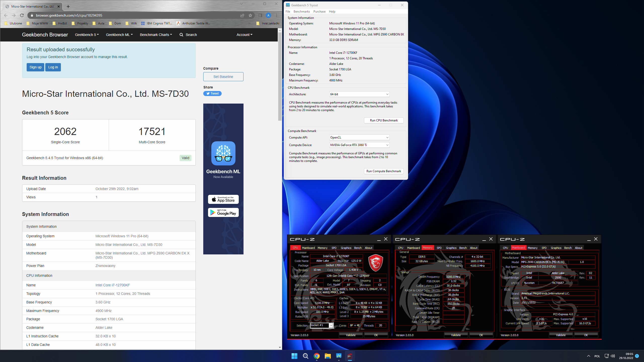
Task: Open Geekbench Benchmarks menu
Action: tap(302, 12)
